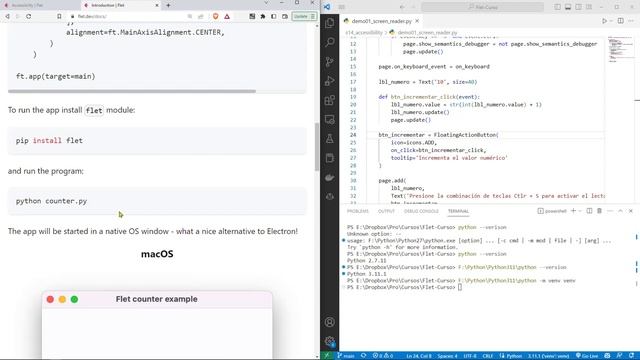
Task: Toggle Secondary Side Bar layout in VS Code
Action: [578, 7]
